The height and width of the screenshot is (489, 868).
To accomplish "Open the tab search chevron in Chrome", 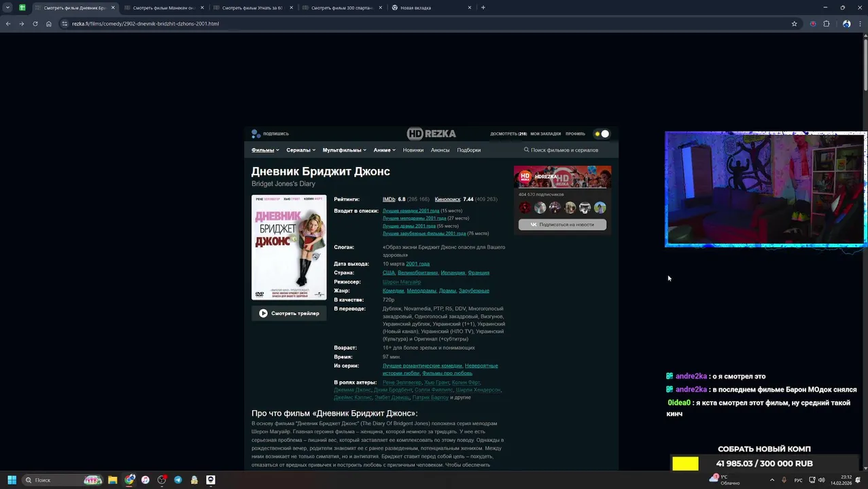I will point(7,7).
